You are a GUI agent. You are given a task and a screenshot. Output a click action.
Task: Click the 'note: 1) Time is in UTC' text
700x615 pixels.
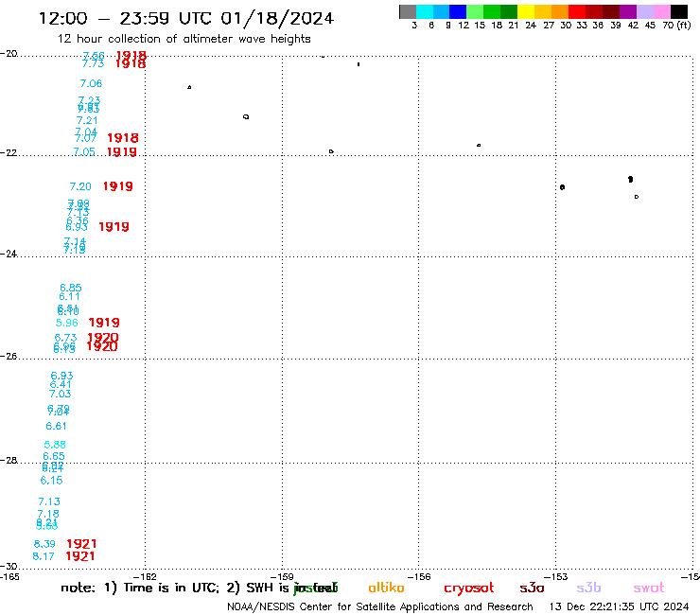click(x=140, y=588)
